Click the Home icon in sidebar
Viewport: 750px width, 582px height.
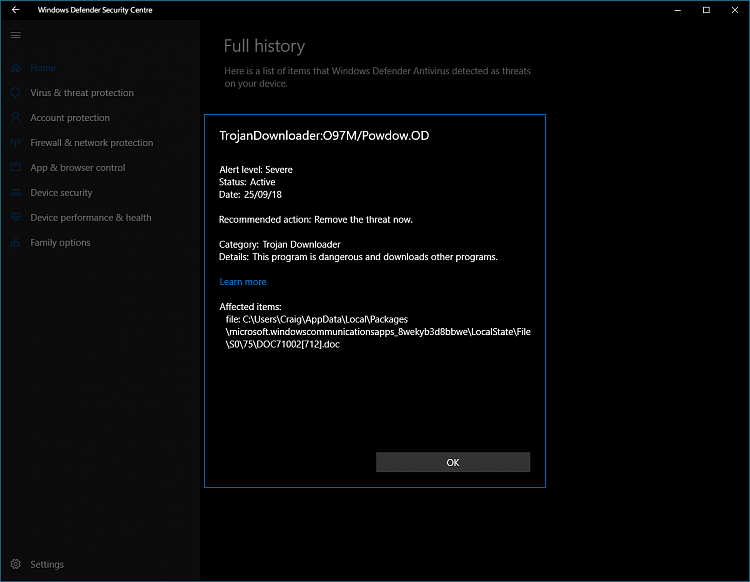(x=15, y=68)
